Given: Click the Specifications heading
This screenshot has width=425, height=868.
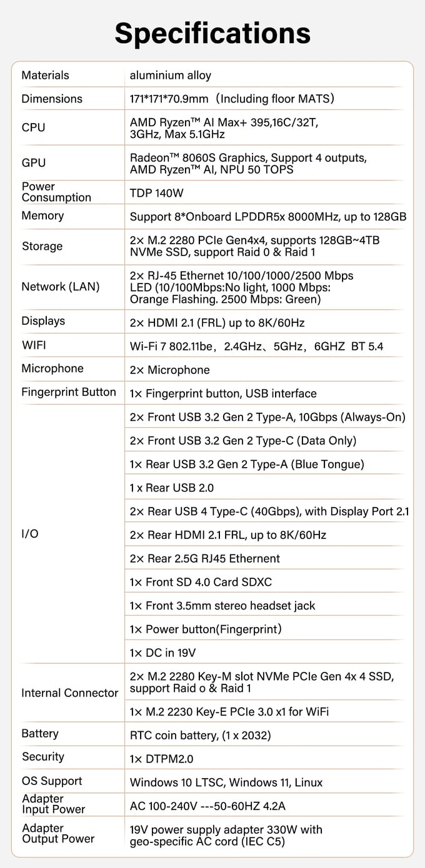Looking at the screenshot, I should (x=212, y=32).
